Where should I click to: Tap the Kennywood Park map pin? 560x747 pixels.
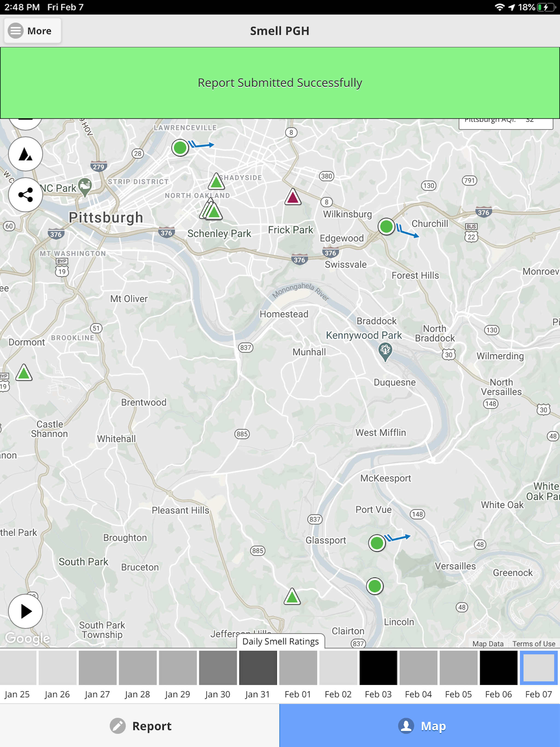385,352
